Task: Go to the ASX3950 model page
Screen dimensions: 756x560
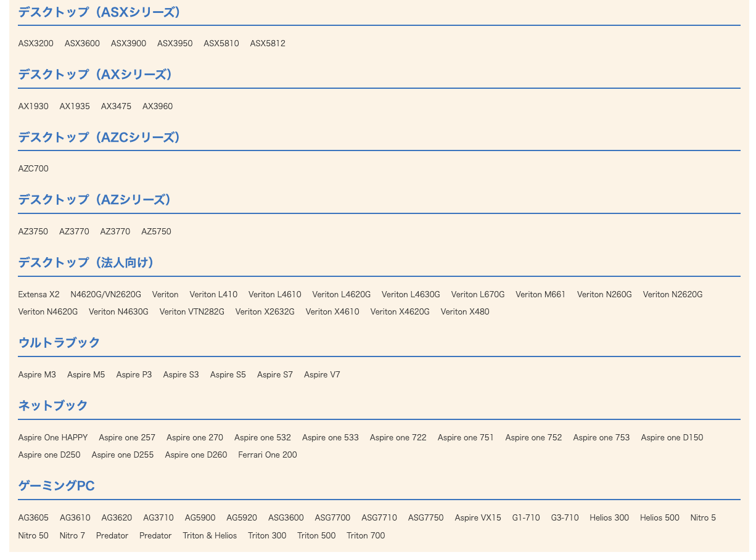Action: [x=175, y=43]
